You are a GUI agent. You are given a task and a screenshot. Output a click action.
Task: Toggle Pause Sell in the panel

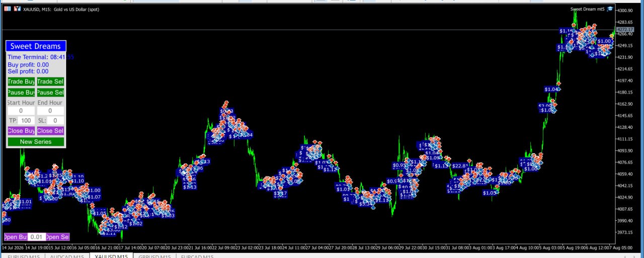pyautogui.click(x=50, y=93)
